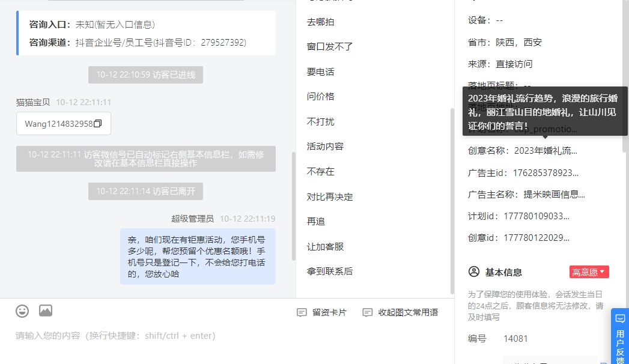Image resolution: width=629 pixels, height=364 pixels.
Task: Open the 高意愿 intent level dropdown
Action: pos(589,271)
